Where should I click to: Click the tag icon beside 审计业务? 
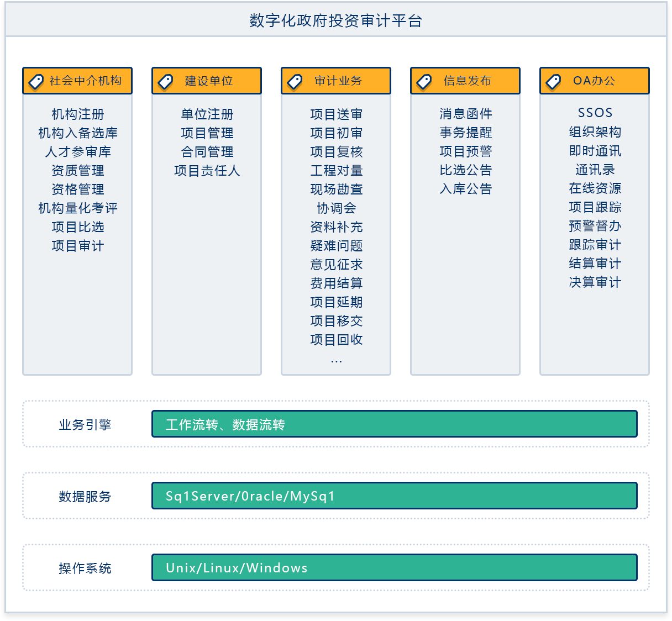(295, 82)
